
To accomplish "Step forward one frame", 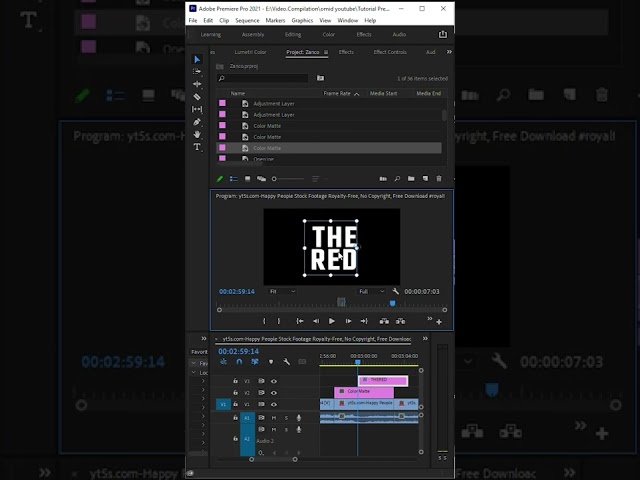I will click(x=348, y=321).
